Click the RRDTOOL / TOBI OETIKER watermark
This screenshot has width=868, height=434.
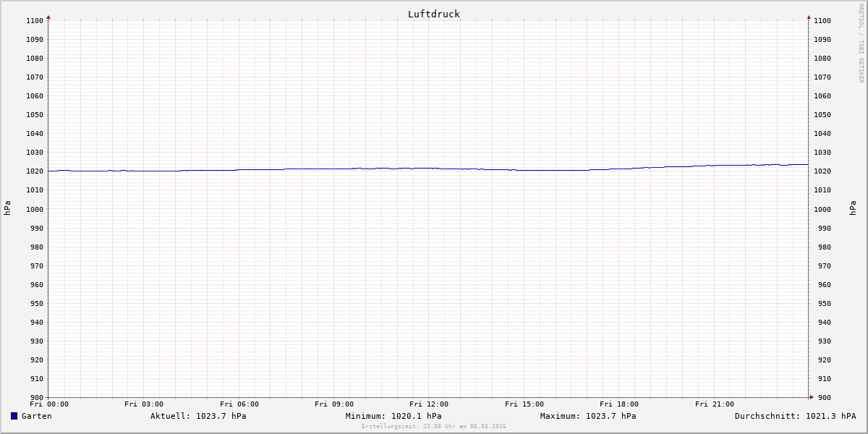861,43
